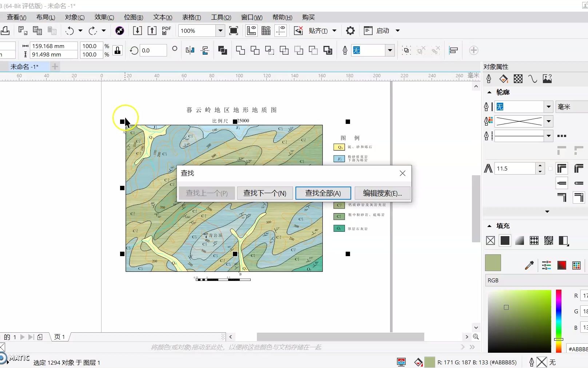This screenshot has height=368, width=588.
Task: Select the mitered corner style button
Action: (x=562, y=168)
